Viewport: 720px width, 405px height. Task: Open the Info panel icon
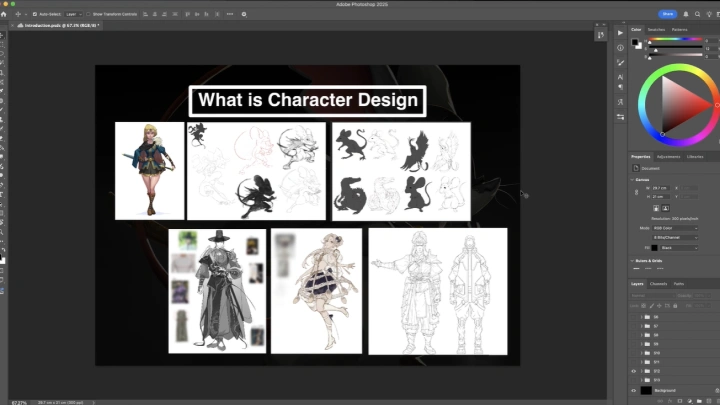[620, 48]
